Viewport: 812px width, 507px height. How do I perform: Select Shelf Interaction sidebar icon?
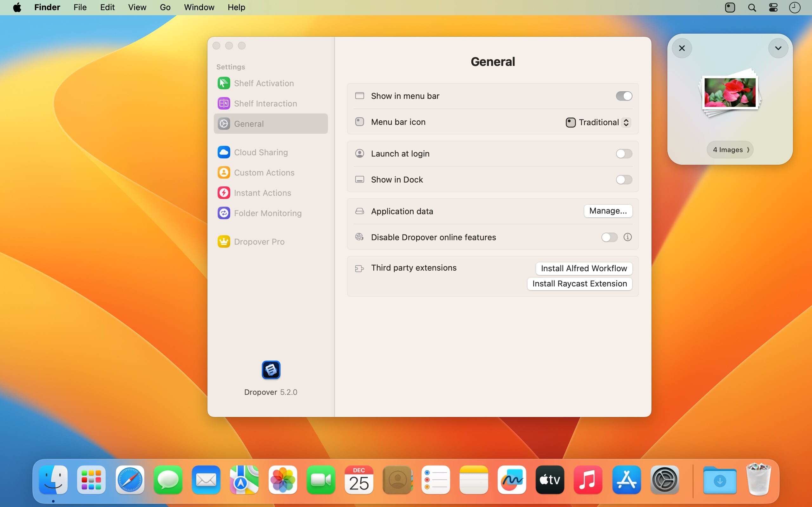(224, 103)
